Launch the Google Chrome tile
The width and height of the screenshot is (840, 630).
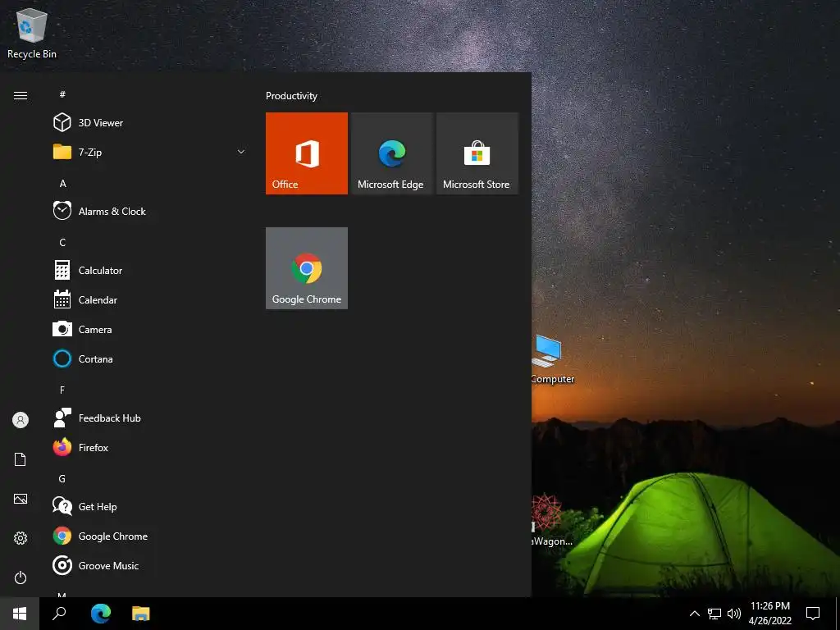[x=307, y=268]
